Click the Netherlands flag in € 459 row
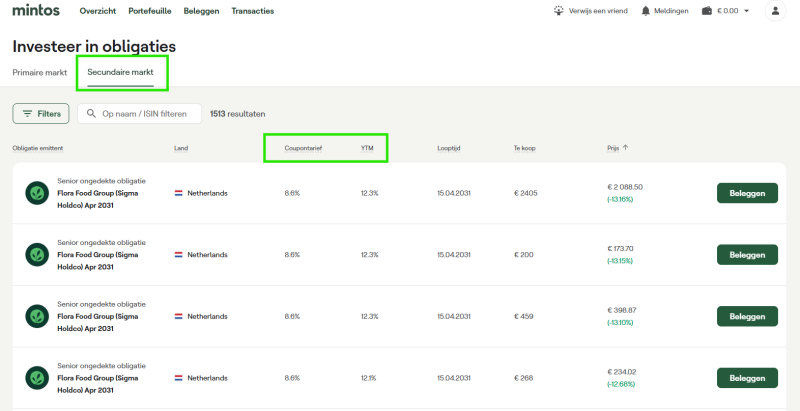This screenshot has width=800, height=411. 179,316
